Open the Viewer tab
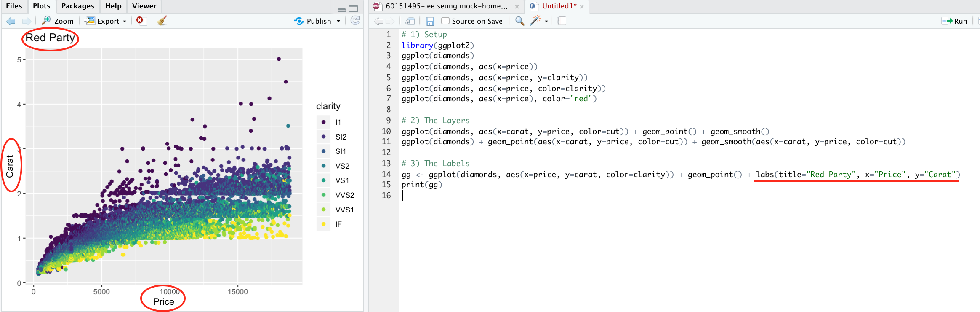This screenshot has width=980, height=312. click(144, 6)
